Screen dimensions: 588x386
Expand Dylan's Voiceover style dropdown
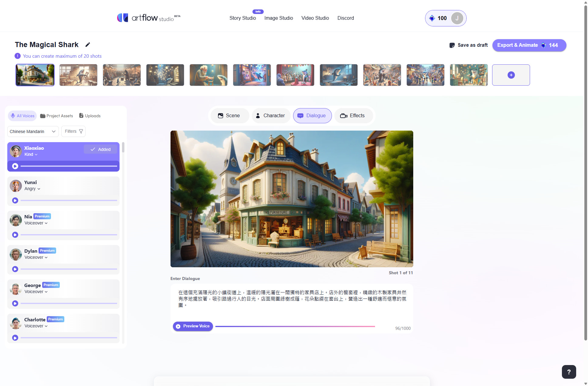(36, 257)
